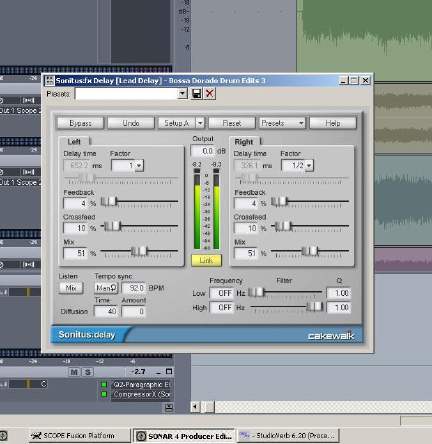Open the Left Factor dropdown
Image resolution: width=432 pixels, height=444 pixels.
(x=140, y=165)
